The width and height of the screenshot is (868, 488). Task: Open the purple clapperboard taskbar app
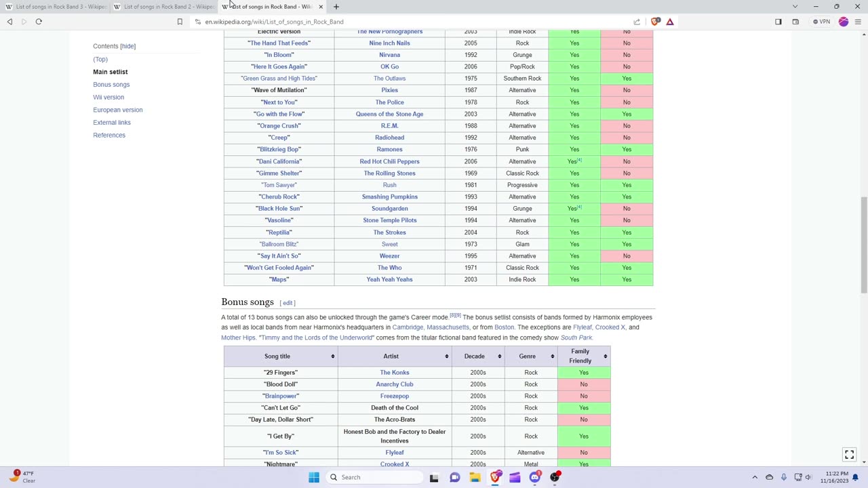[515, 477]
